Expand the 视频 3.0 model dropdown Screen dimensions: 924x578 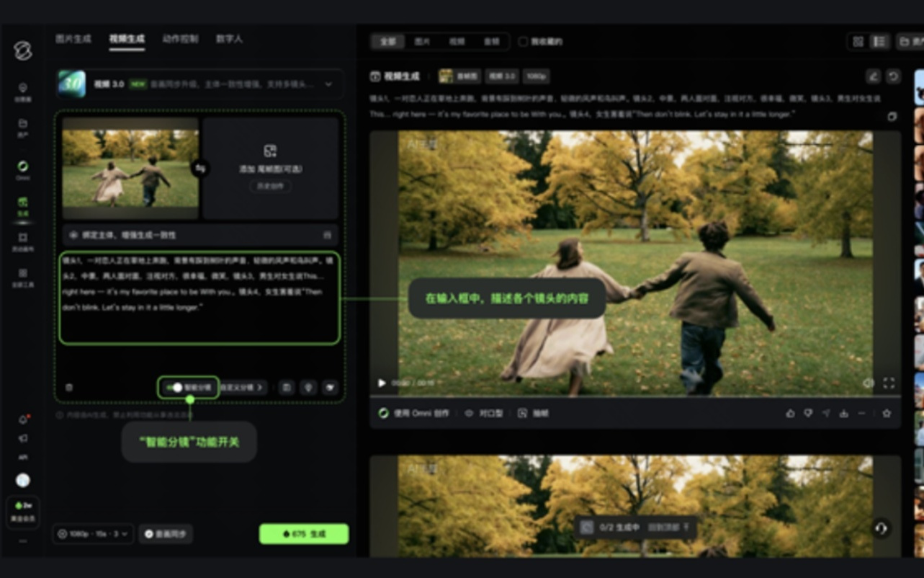tap(328, 84)
